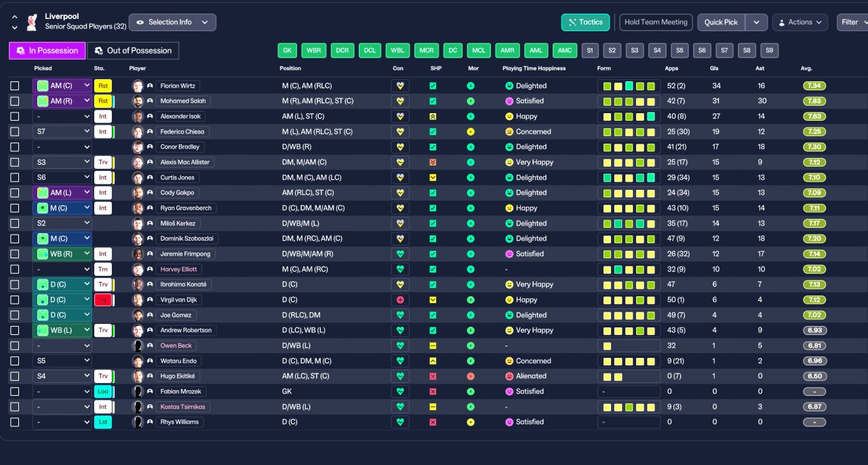Click Owen Beck's silhouette portrait
The width and height of the screenshot is (868, 465).
(138, 346)
